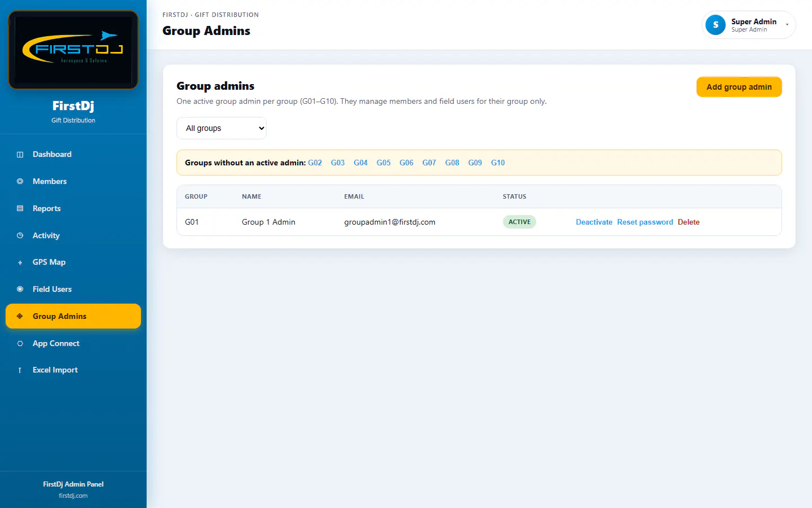This screenshot has width=812, height=508.
Task: Click the Super Admin name in the header
Action: click(754, 21)
